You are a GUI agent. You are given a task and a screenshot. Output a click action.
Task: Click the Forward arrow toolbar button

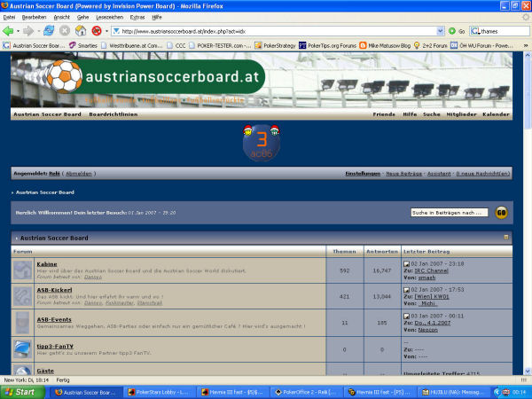coord(28,31)
